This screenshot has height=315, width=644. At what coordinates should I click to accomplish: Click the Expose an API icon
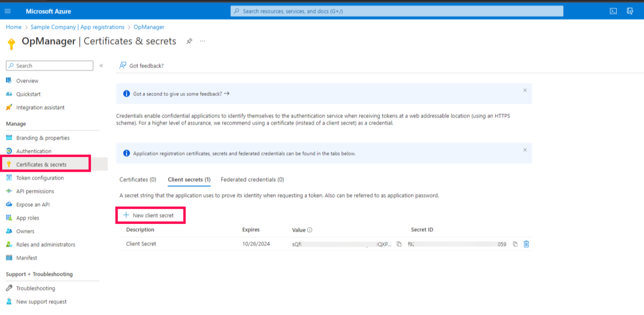click(9, 205)
